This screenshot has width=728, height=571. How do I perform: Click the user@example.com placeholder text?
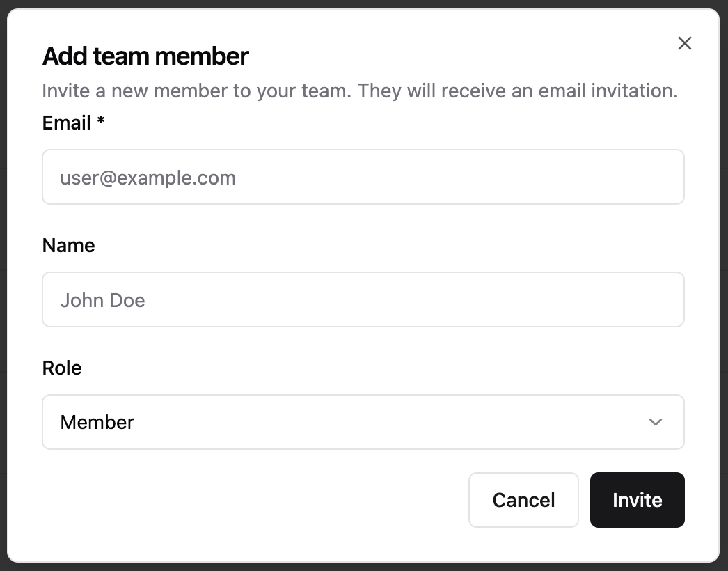pyautogui.click(x=148, y=178)
